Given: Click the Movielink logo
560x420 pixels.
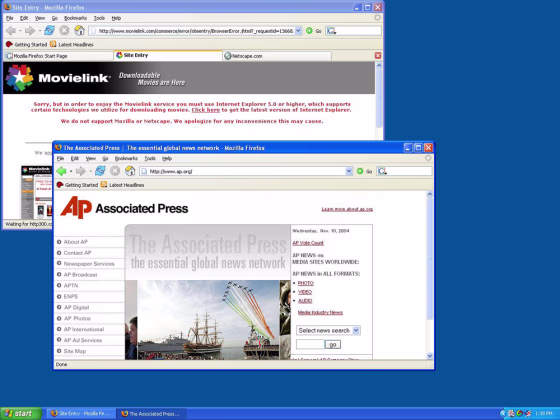Looking at the screenshot, I should 57,78.
